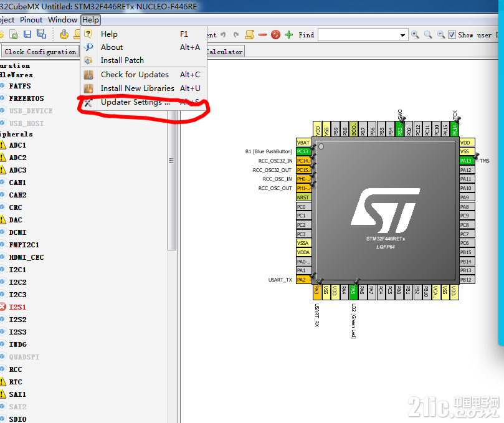Image resolution: width=504 pixels, height=423 pixels.
Task: Select About in the Help menu
Action: click(144, 47)
